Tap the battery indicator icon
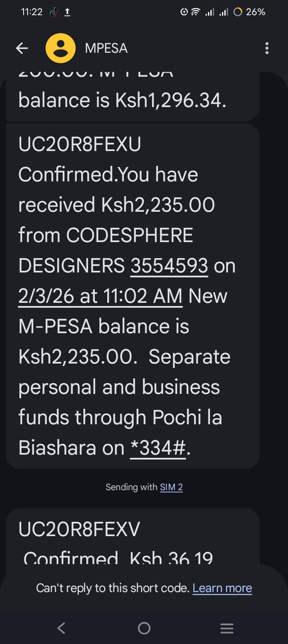Image resolution: width=288 pixels, height=644 pixels. pyautogui.click(x=238, y=12)
